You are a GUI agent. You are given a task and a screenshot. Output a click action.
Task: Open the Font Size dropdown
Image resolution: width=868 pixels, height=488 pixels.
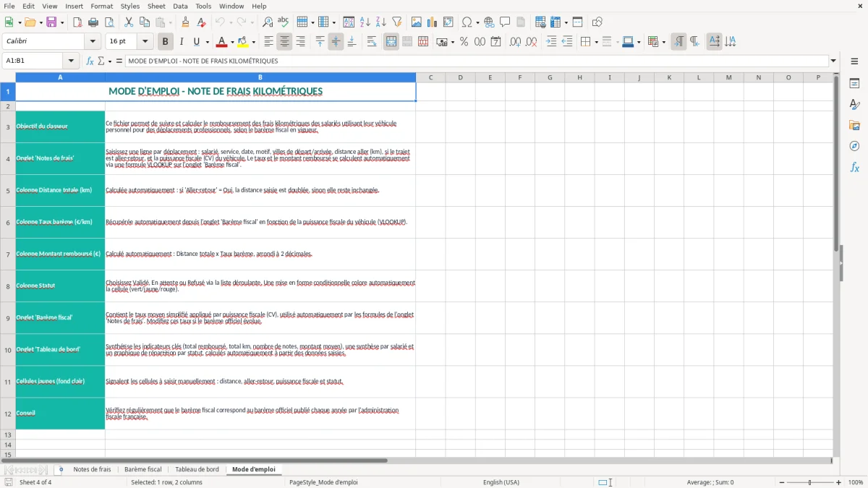145,42
